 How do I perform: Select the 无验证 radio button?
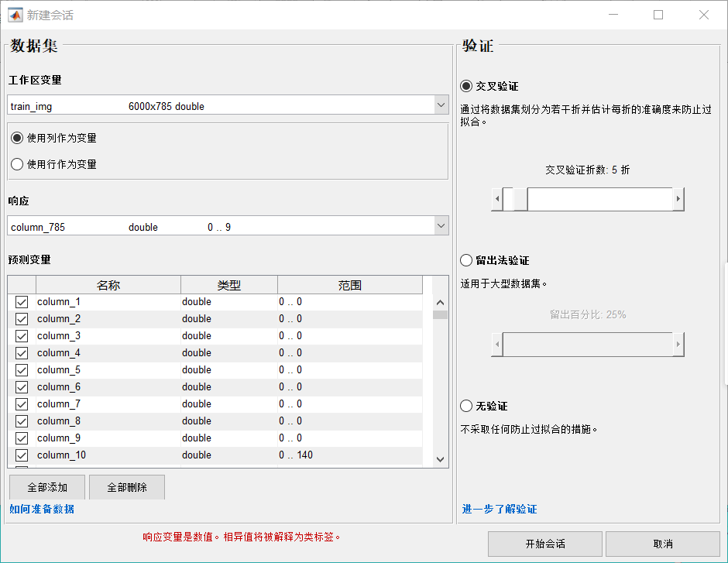click(466, 406)
